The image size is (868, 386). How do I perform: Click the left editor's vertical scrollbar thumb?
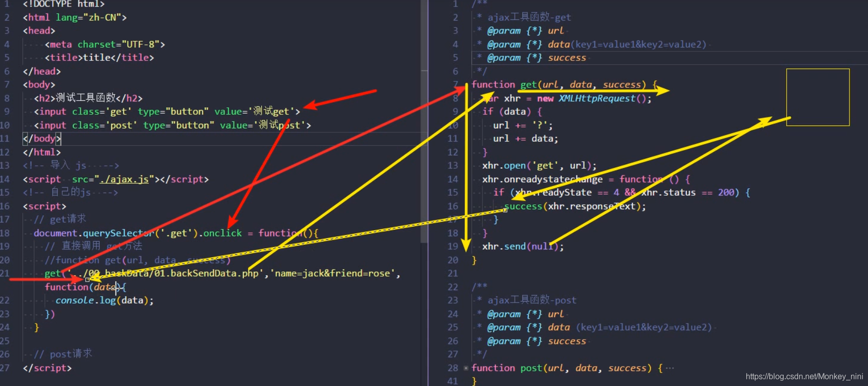(424, 122)
